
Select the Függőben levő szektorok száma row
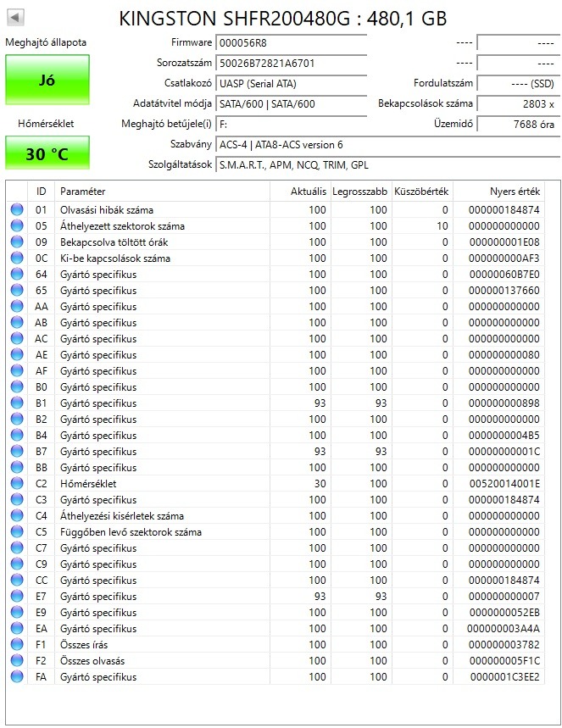tap(275, 531)
